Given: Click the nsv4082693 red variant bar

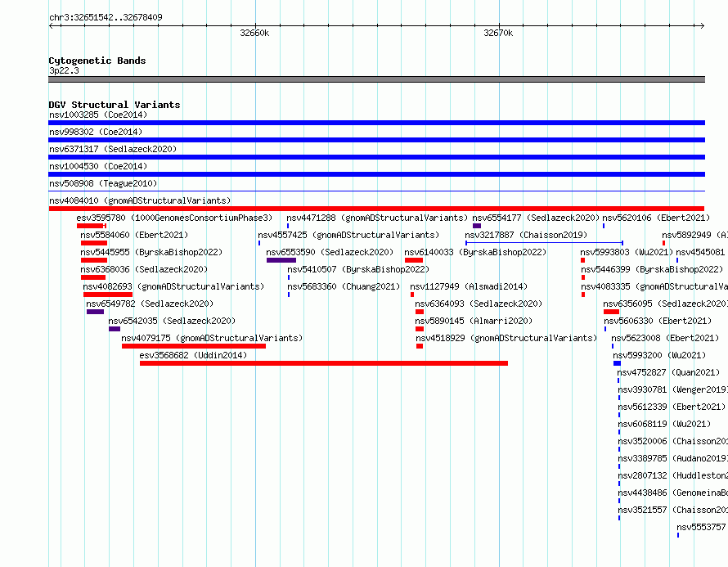Looking at the screenshot, I should (x=108, y=295).
